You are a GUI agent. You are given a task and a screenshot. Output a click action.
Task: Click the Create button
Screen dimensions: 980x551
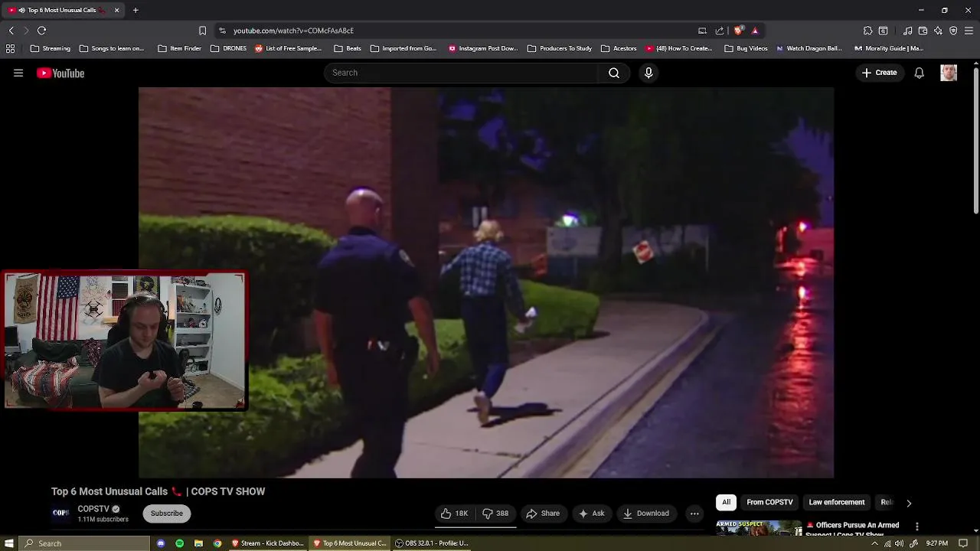pyautogui.click(x=879, y=73)
